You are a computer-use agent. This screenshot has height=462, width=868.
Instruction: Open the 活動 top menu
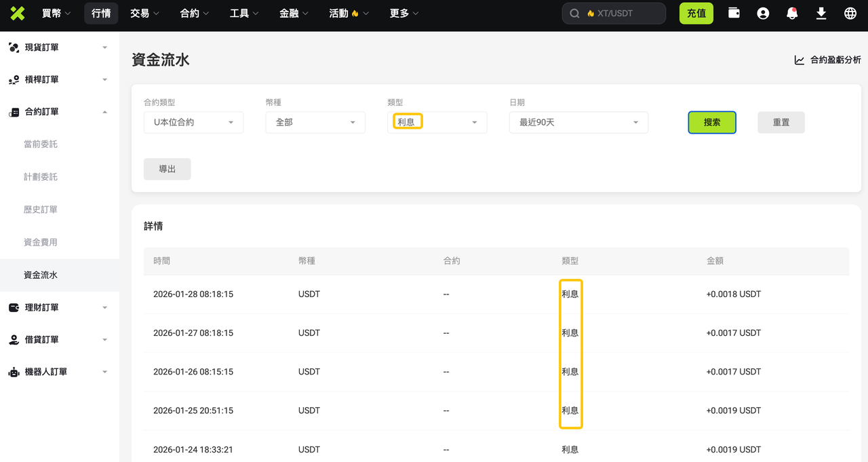pyautogui.click(x=349, y=13)
